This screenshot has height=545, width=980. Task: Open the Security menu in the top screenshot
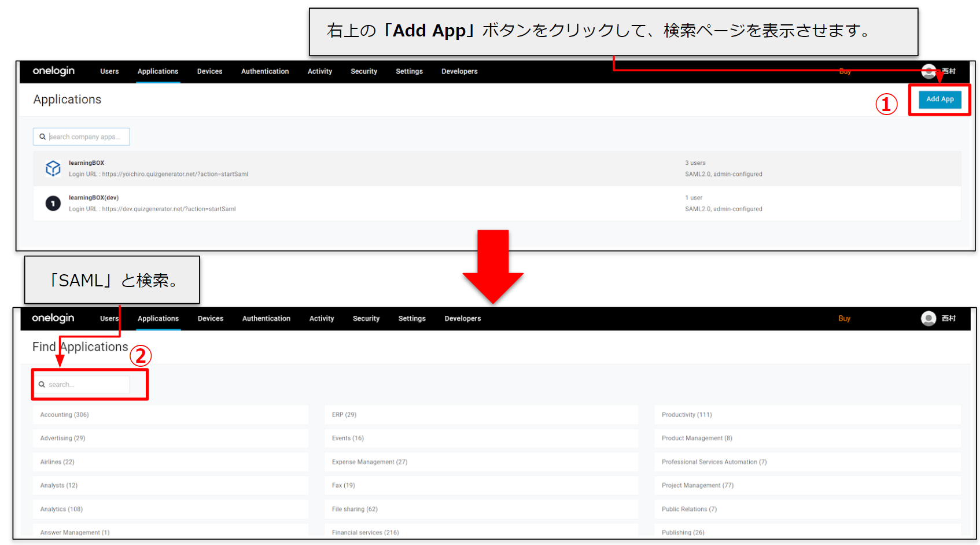(364, 71)
